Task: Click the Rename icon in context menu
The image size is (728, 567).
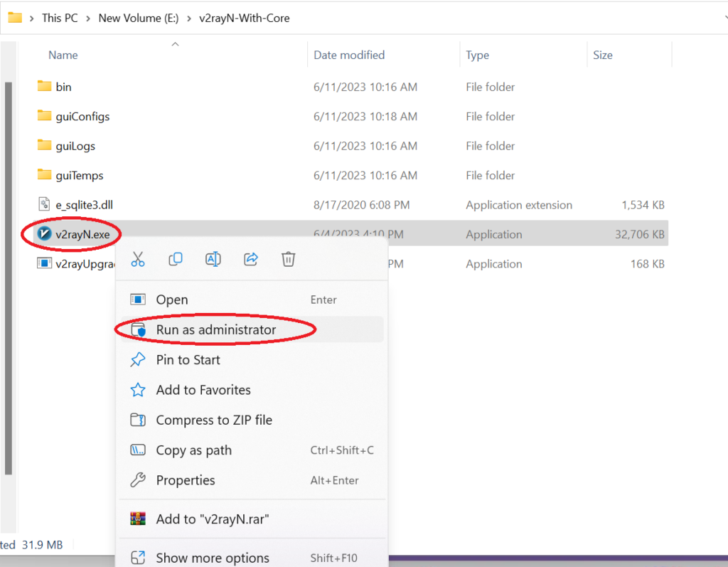Action: tap(213, 260)
